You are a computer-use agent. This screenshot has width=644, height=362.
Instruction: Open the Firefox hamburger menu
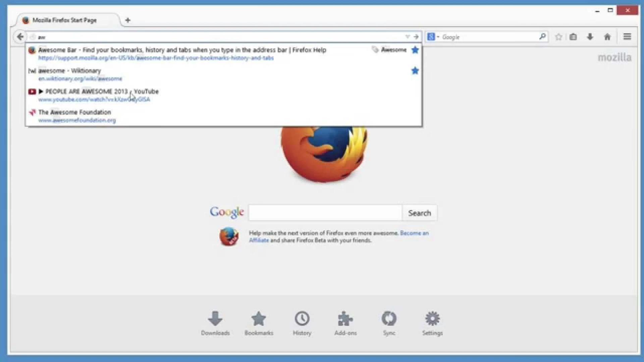(x=627, y=37)
